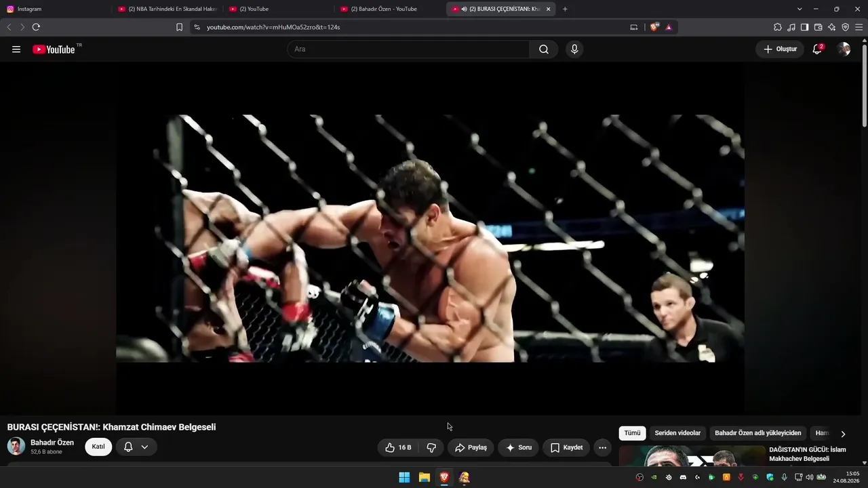
Task: Open Brave Rewards triangle icon
Action: pos(669,27)
